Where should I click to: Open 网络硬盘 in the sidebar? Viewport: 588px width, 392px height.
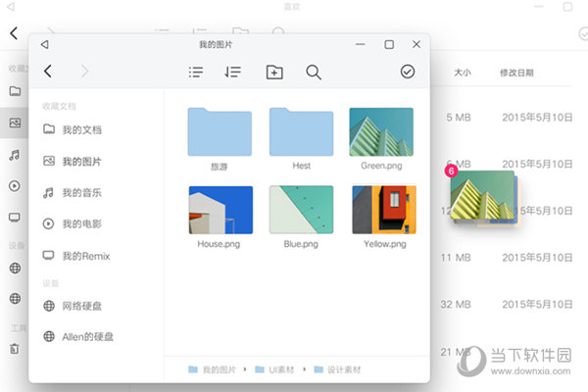(72, 306)
